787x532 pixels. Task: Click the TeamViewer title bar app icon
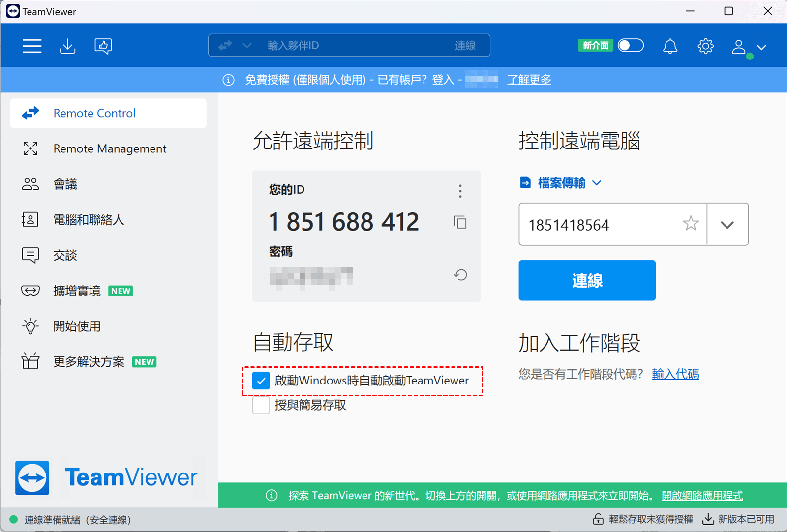[x=13, y=11]
